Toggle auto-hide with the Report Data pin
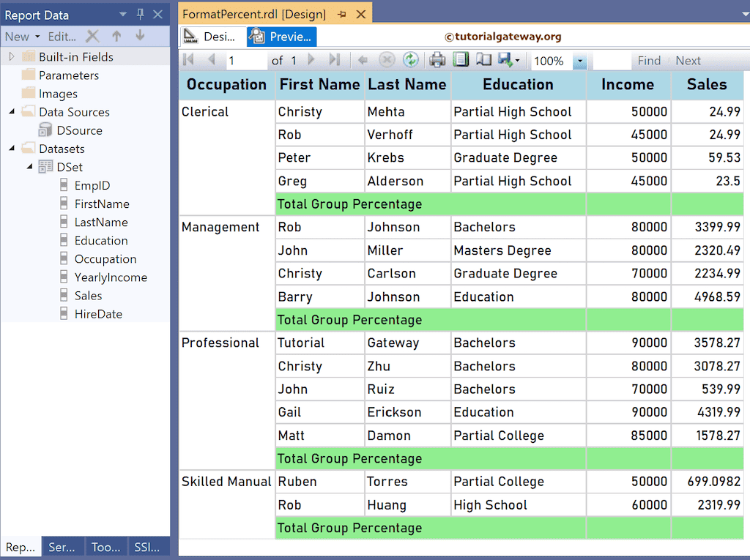 [x=139, y=14]
